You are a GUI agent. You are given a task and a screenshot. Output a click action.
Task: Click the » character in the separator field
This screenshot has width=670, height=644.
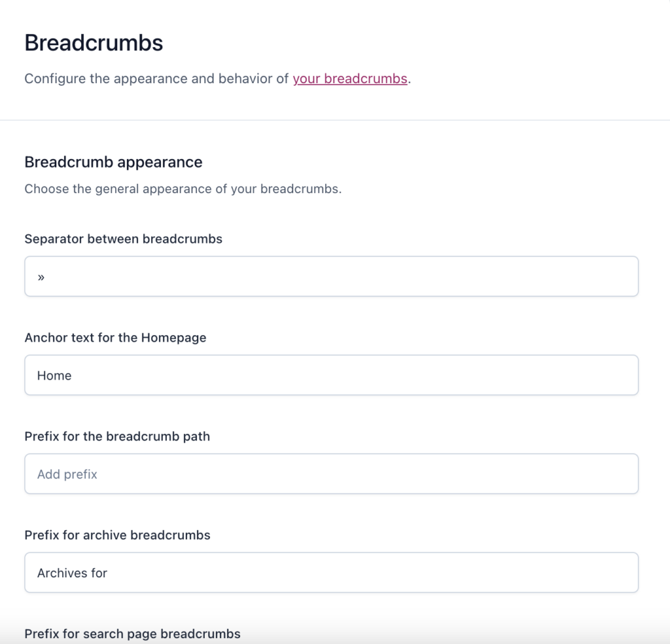[41, 277]
